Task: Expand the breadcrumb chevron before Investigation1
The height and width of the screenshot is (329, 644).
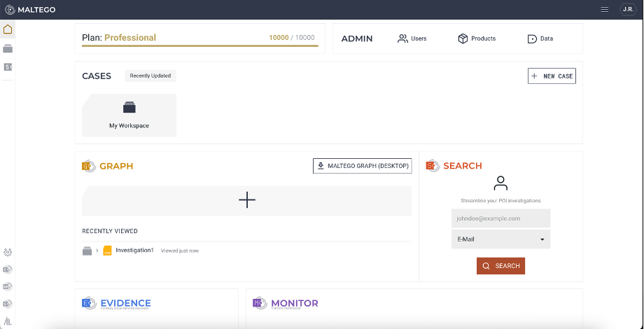Action: point(97,251)
